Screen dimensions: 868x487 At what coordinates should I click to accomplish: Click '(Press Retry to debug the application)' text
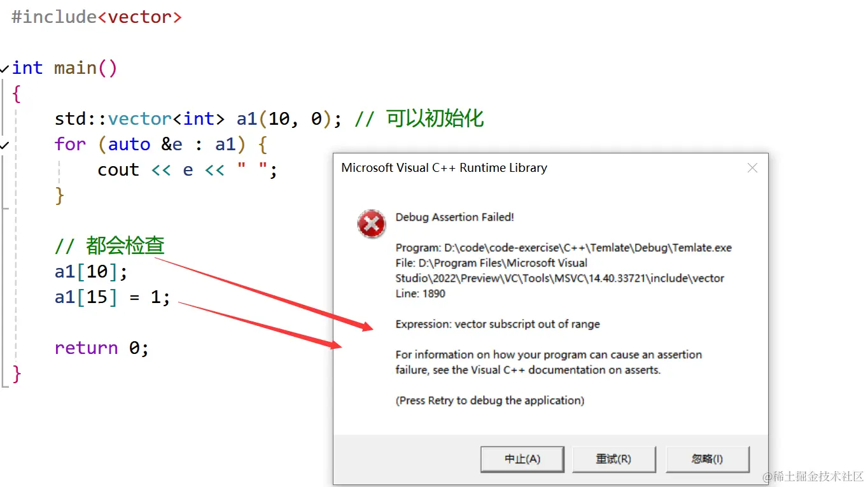click(490, 400)
